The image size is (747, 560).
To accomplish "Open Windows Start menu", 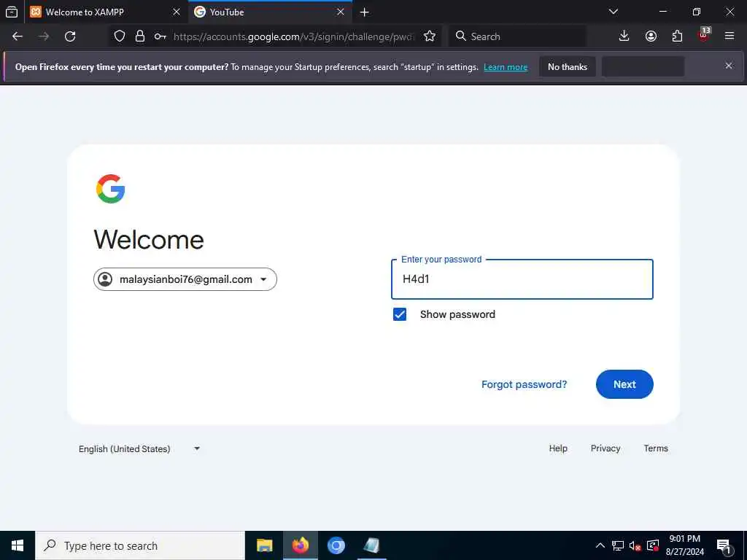I will point(18,545).
